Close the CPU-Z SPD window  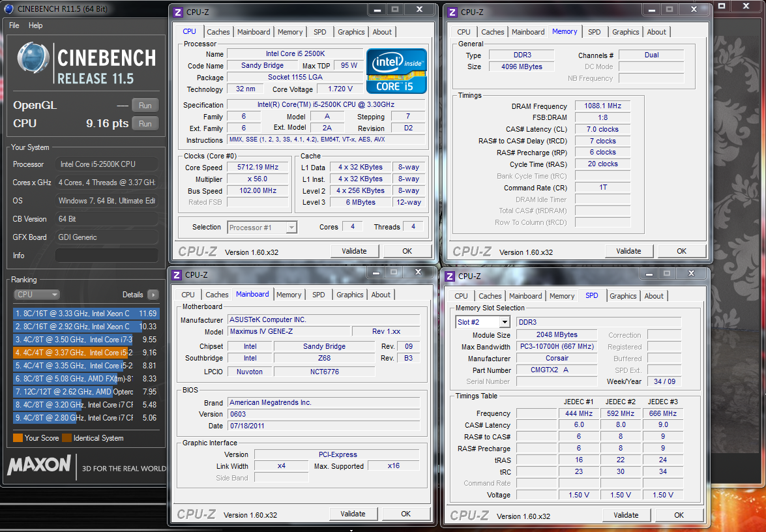(691, 274)
